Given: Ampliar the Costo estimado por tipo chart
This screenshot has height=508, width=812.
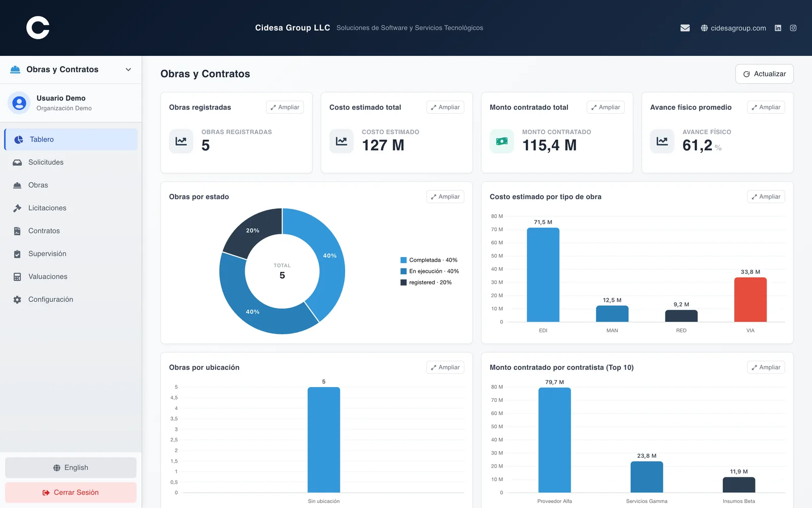Looking at the screenshot, I should 766,197.
